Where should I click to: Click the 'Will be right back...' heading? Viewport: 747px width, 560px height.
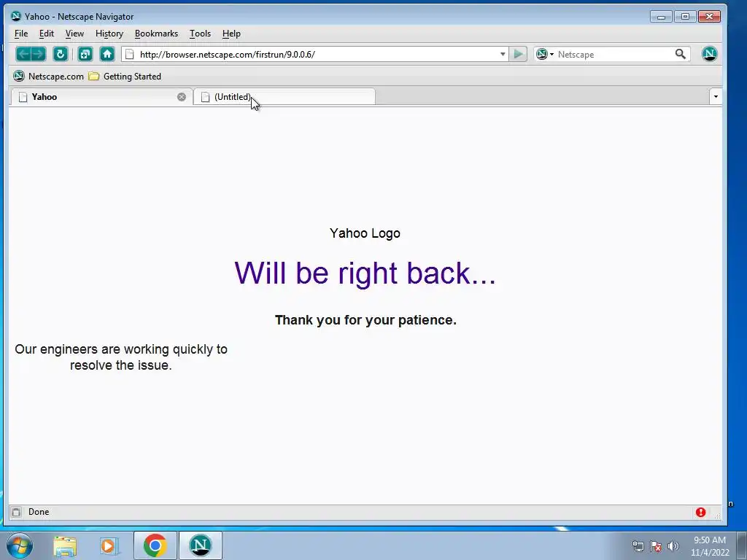click(365, 273)
